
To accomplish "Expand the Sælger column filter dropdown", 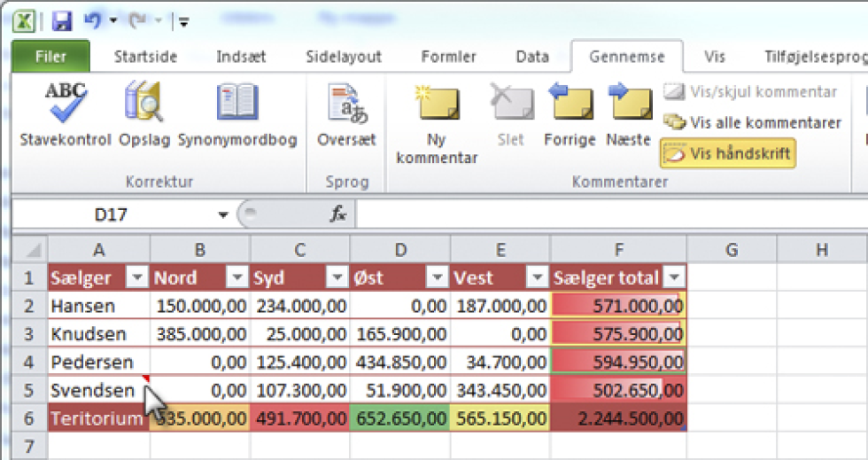I will (136, 278).
